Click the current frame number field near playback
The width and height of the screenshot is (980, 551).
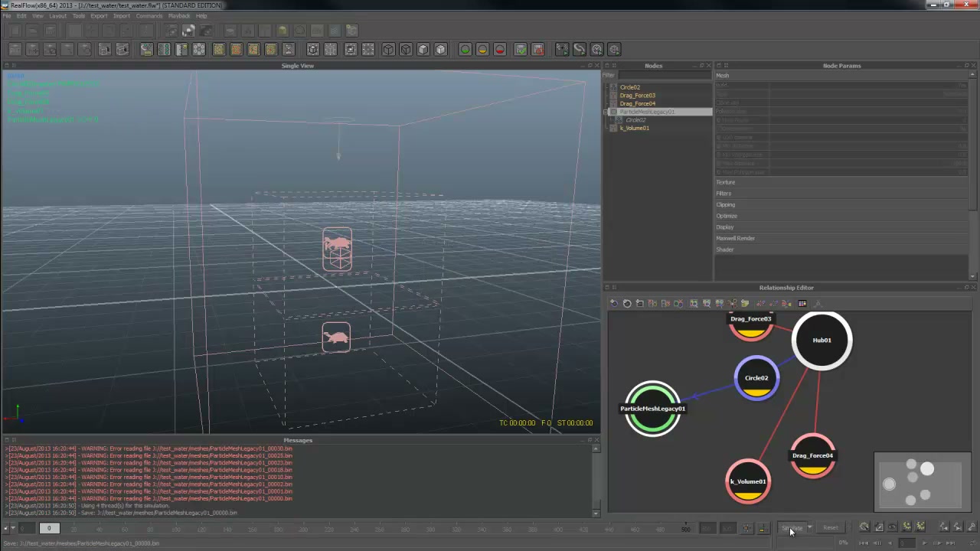pos(906,543)
